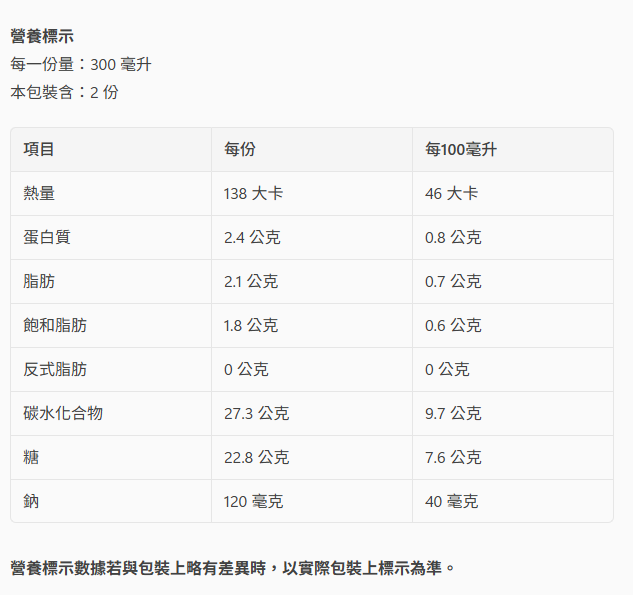The height and width of the screenshot is (595, 633).
Task: Select the 熱量 row label
Action: coord(39,193)
